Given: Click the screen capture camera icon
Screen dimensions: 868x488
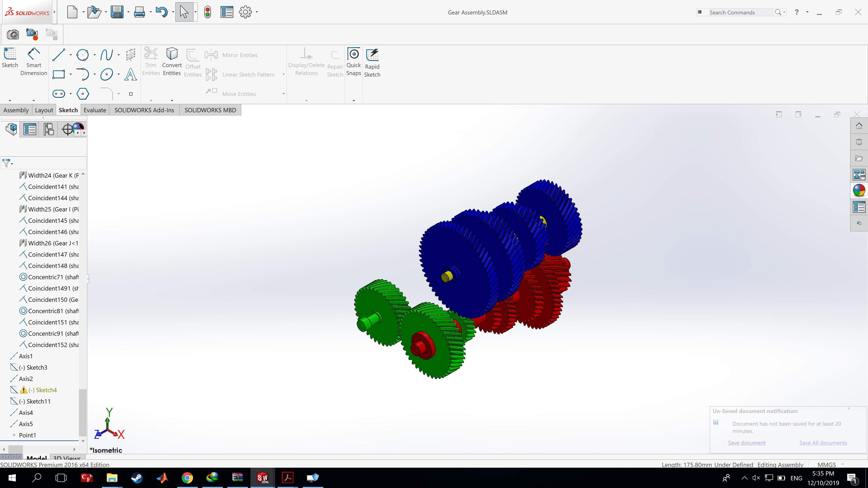Looking at the screenshot, I should (13, 34).
